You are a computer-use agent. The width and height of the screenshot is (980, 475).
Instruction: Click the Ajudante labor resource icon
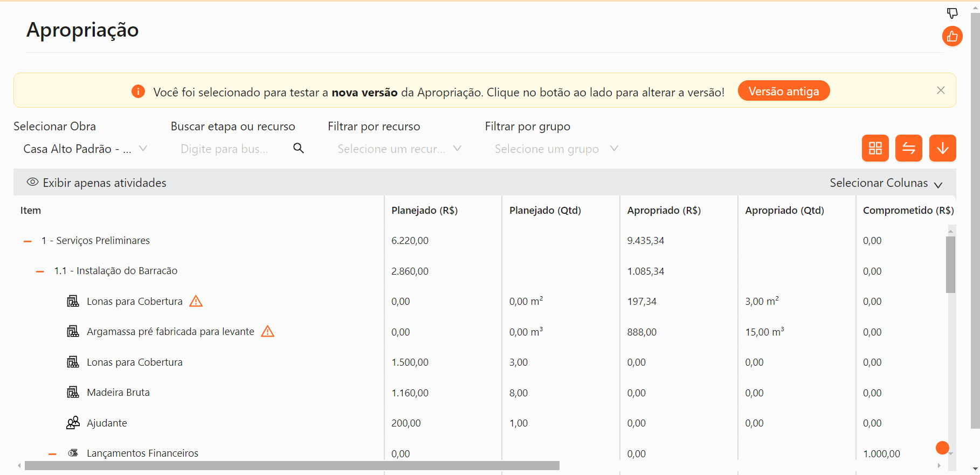pos(73,423)
